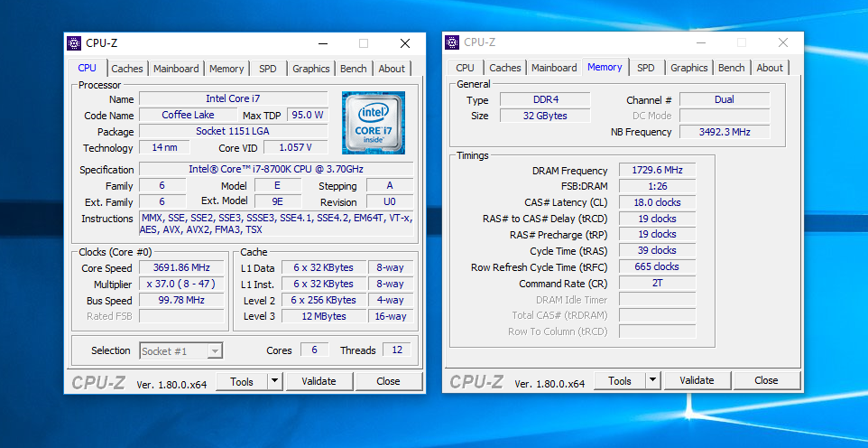
Task: Go to Bench tab in the processor window
Action: pyautogui.click(x=354, y=69)
